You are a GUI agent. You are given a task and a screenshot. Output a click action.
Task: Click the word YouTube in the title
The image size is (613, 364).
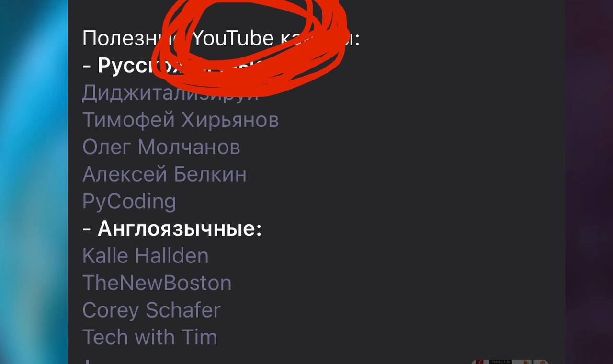(x=233, y=38)
